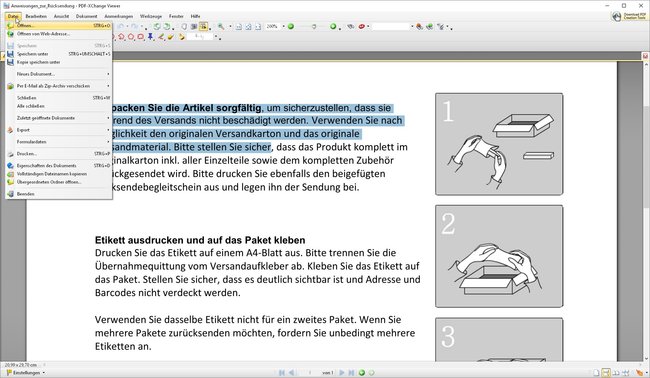The width and height of the screenshot is (650, 378).
Task: Open the Werkzeuge menu
Action: (x=150, y=16)
